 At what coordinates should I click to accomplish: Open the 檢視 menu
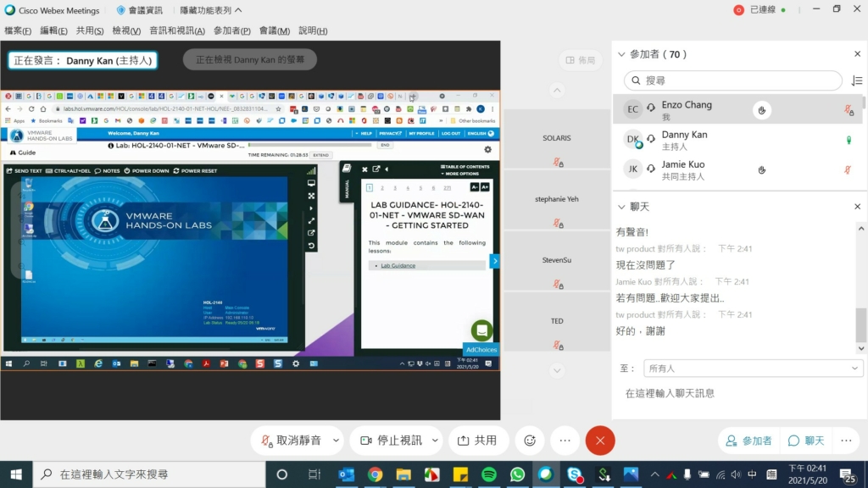coord(126,30)
